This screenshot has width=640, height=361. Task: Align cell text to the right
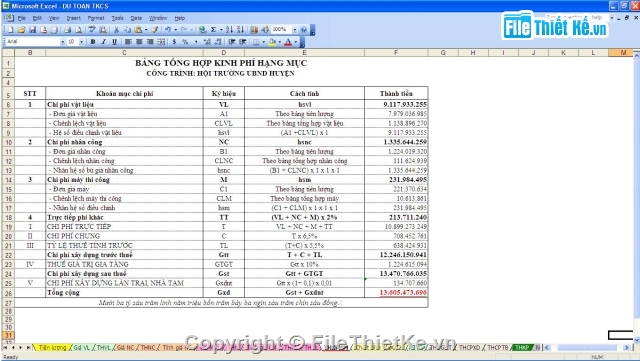click(x=150, y=42)
